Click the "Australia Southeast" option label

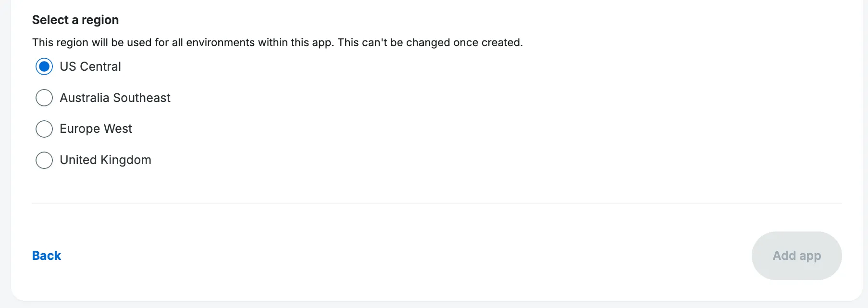115,98
